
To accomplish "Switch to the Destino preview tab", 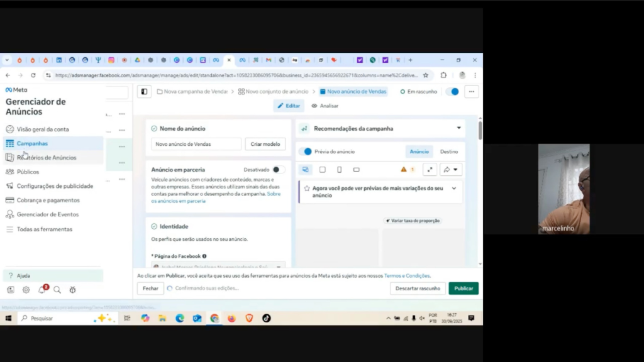I will 448,151.
